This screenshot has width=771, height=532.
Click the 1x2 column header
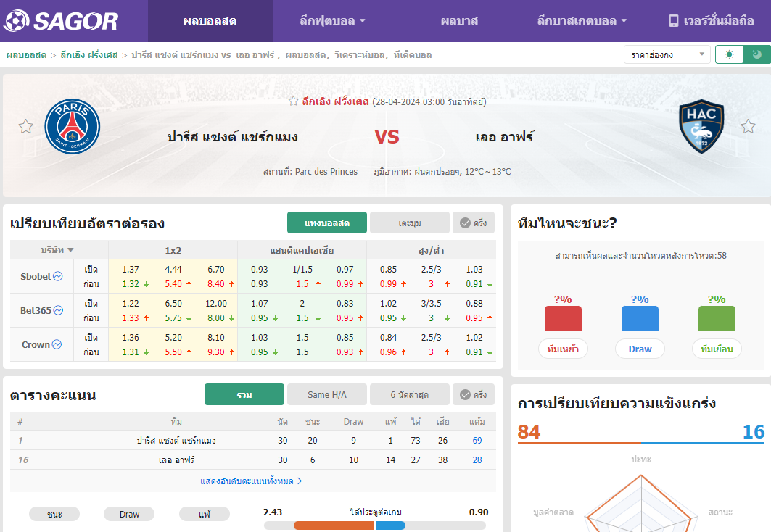click(x=173, y=251)
